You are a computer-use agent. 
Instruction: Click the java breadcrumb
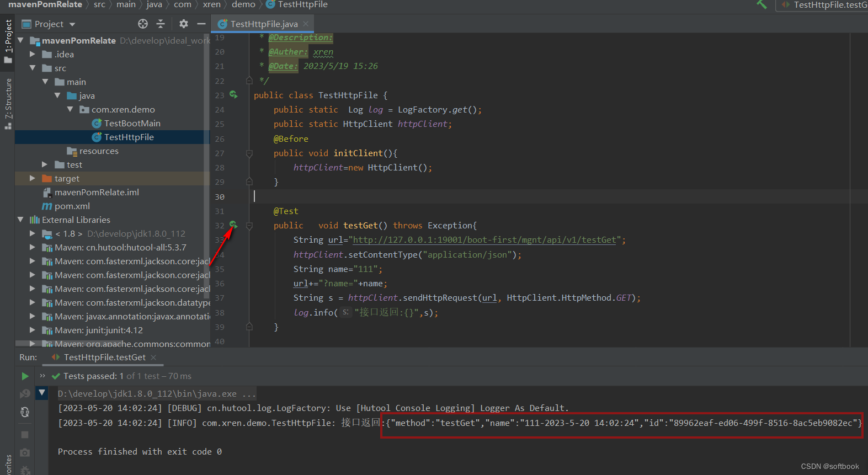point(154,4)
